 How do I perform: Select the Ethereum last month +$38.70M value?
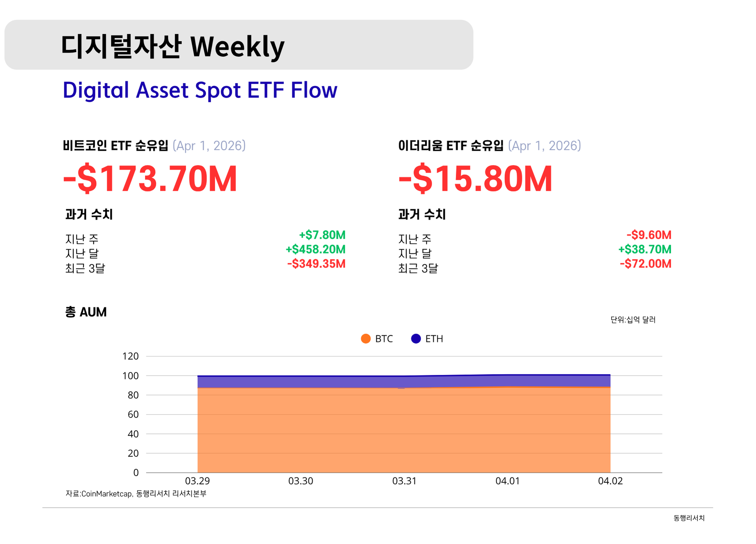click(644, 249)
